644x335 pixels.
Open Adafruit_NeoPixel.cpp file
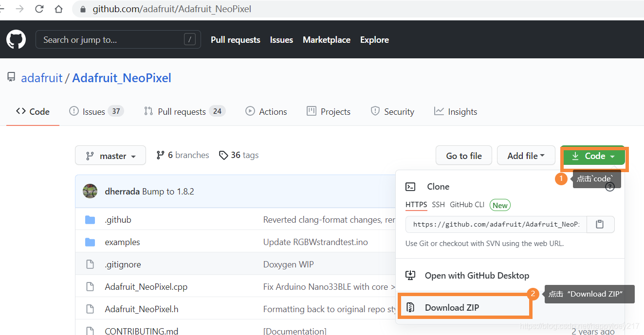tap(146, 287)
